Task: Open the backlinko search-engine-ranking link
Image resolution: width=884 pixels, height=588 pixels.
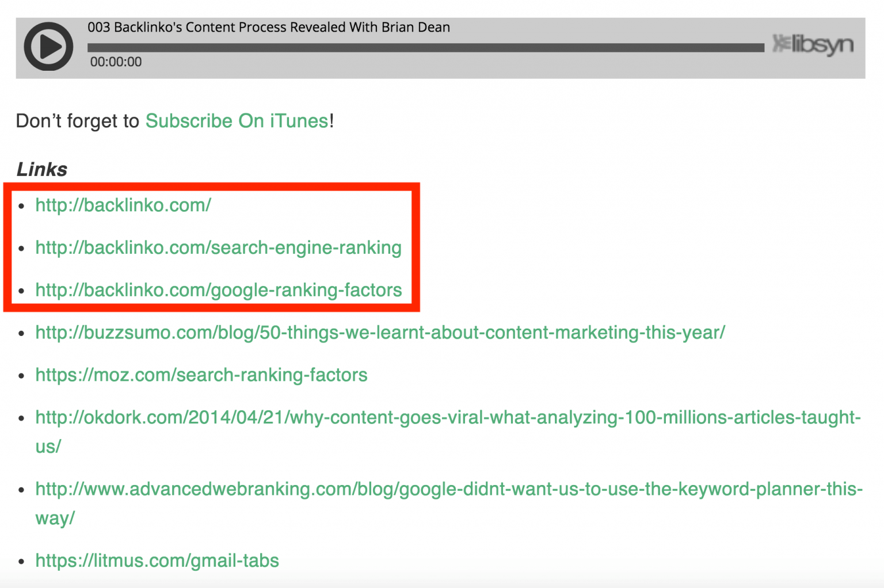Action: pyautogui.click(x=219, y=247)
